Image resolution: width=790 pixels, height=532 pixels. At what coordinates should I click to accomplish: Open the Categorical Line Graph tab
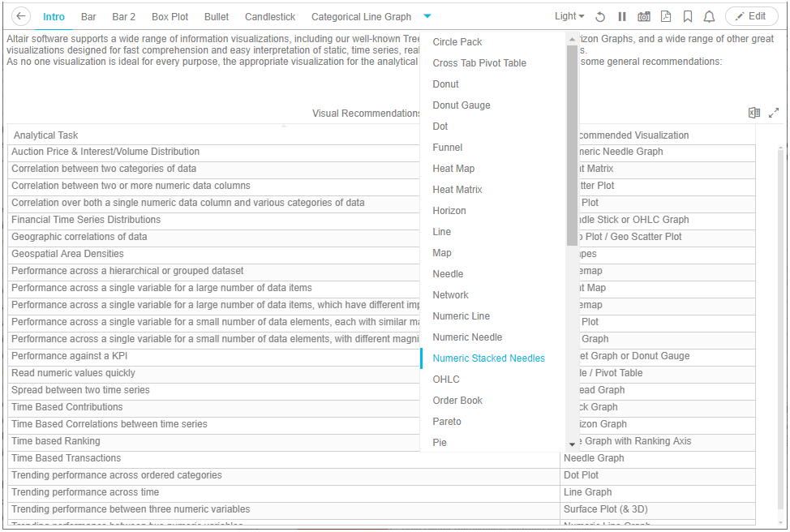point(361,16)
